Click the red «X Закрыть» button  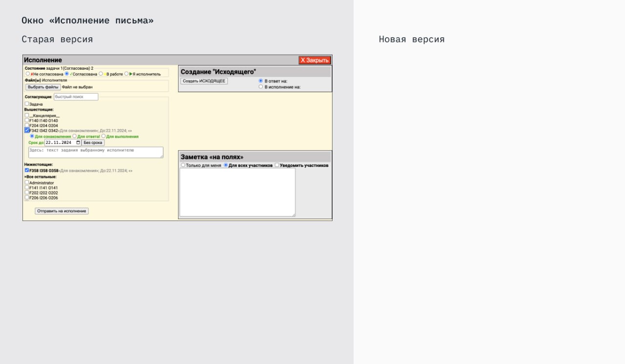click(315, 60)
